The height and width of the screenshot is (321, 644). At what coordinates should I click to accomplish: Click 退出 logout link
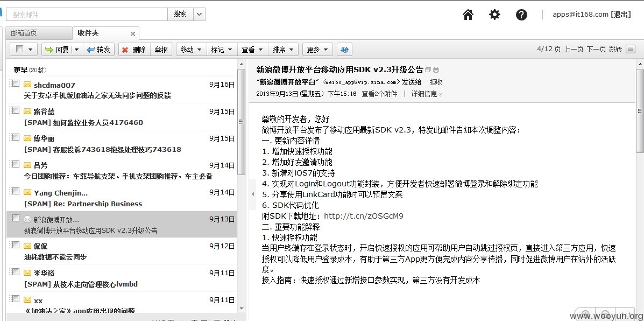pos(621,15)
